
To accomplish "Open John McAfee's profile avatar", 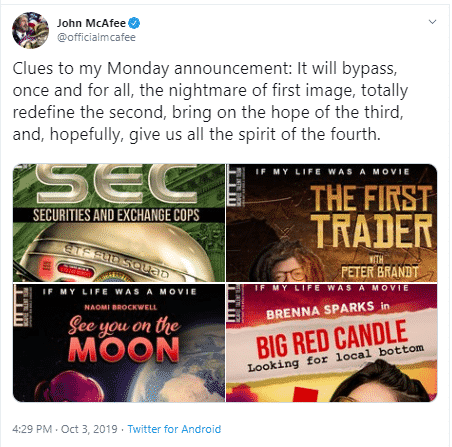I will pyautogui.click(x=30, y=30).
